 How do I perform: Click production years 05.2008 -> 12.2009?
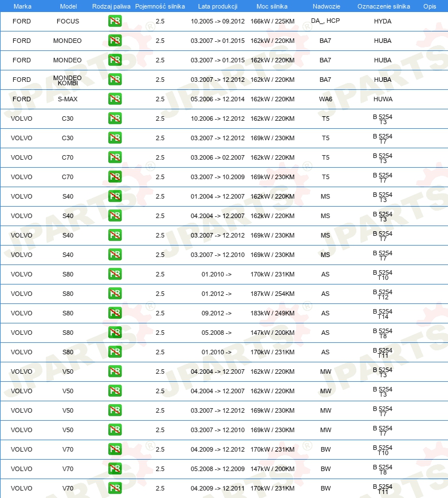pyautogui.click(x=218, y=469)
